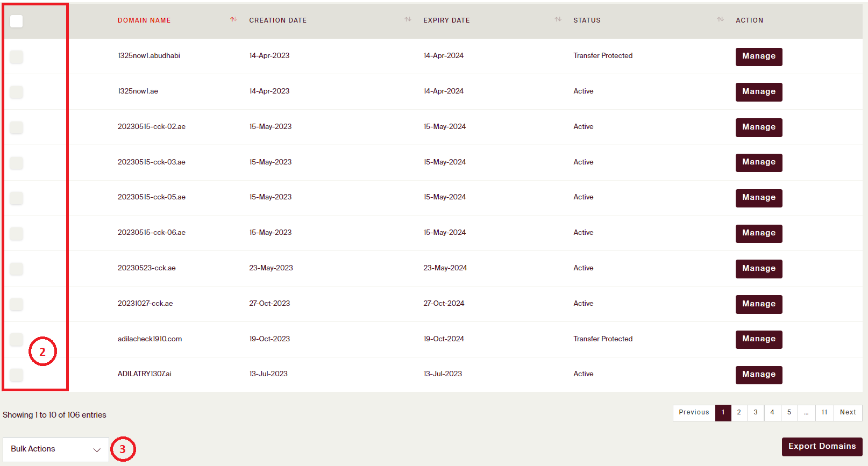Click Manage for 20230515-cck-05.ae
Viewport: 868px width, 466px height.
758,198
